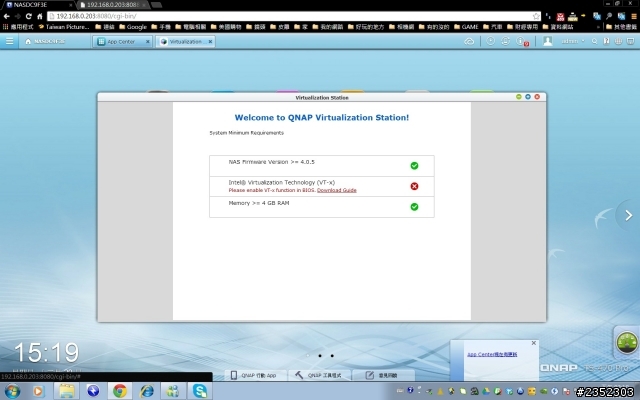Open File Explorer from the taskbar
The width and height of the screenshot is (640, 400).
tap(67, 391)
